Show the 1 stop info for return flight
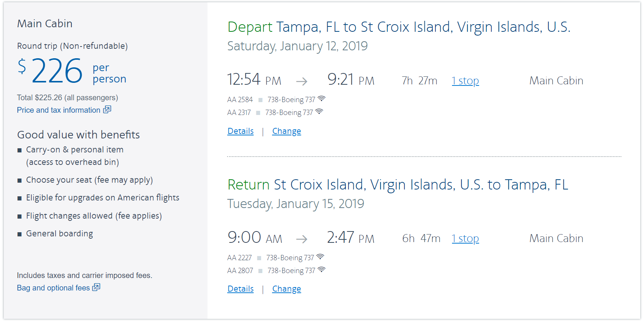 pyautogui.click(x=465, y=239)
